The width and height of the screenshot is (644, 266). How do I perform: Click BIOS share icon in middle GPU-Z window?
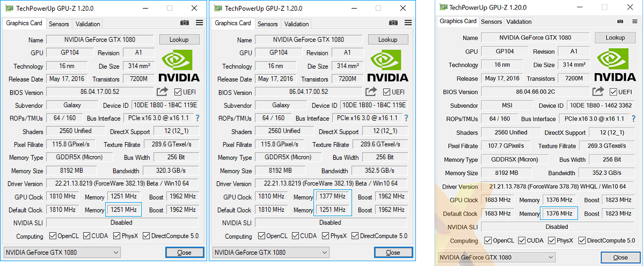pyautogui.click(x=371, y=92)
